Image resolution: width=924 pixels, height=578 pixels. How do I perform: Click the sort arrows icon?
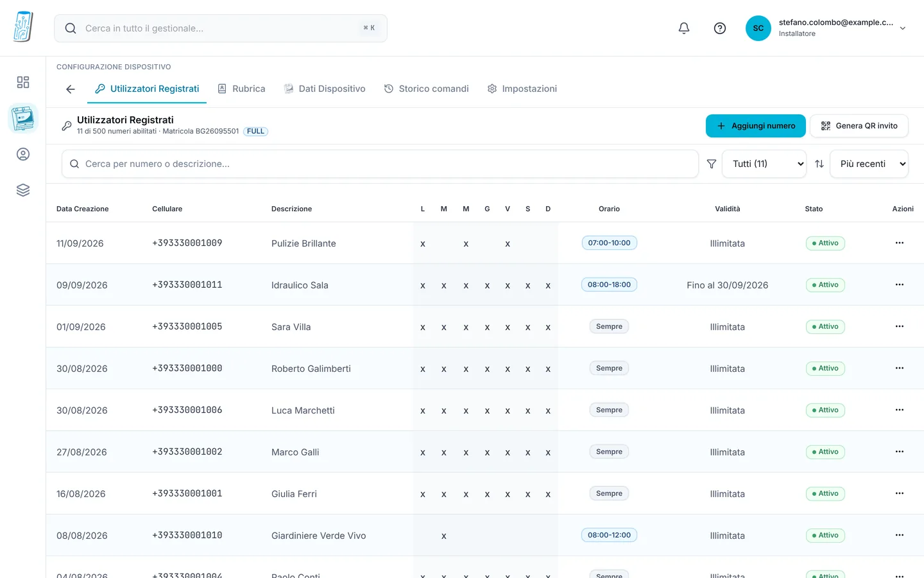819,164
